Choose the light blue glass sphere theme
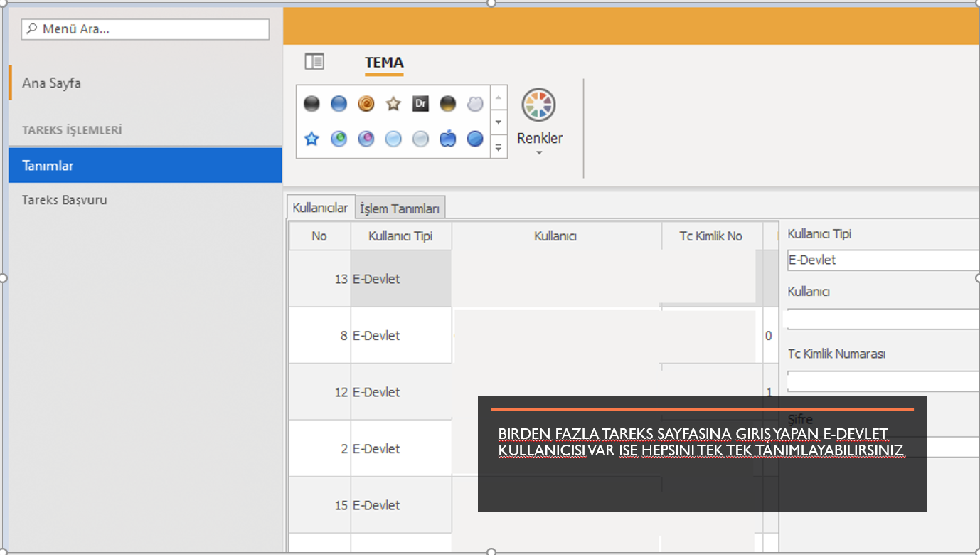 pyautogui.click(x=393, y=139)
